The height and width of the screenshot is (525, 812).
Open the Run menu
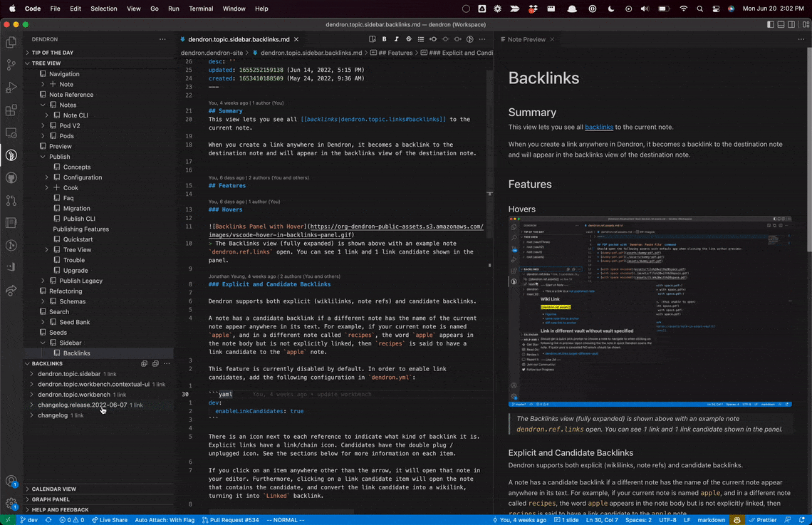coord(174,9)
